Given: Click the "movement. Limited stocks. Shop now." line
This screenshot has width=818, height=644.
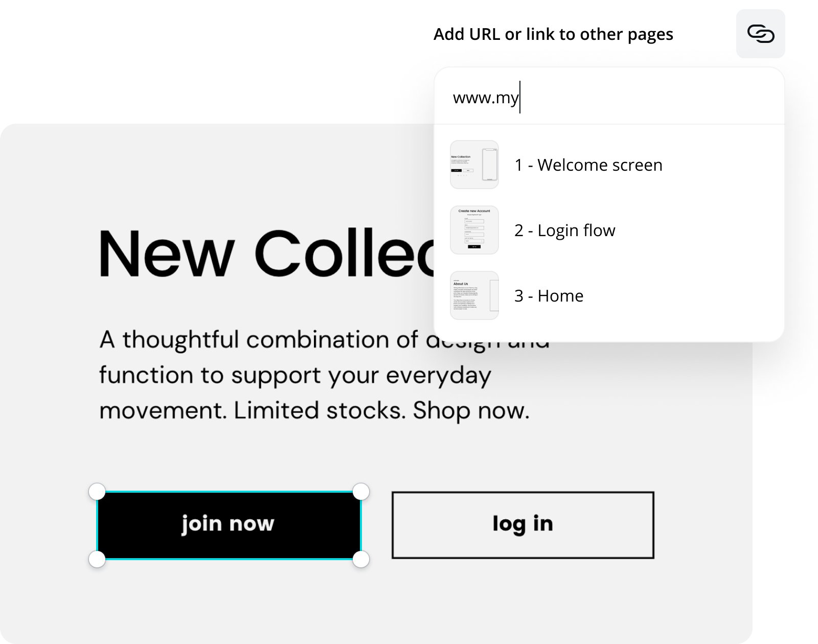Looking at the screenshot, I should coord(314,410).
